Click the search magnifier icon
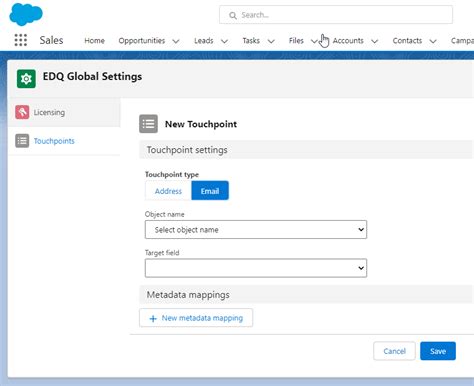 233,15
